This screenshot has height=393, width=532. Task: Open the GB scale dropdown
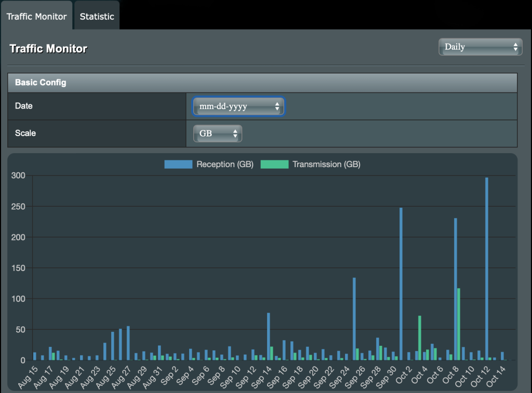tap(218, 133)
